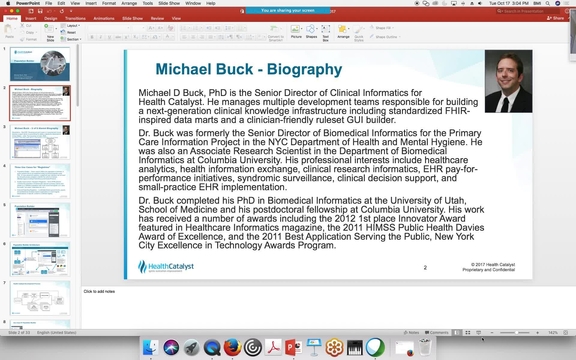
Task: Open the Trash in the Dock
Action: click(x=425, y=347)
